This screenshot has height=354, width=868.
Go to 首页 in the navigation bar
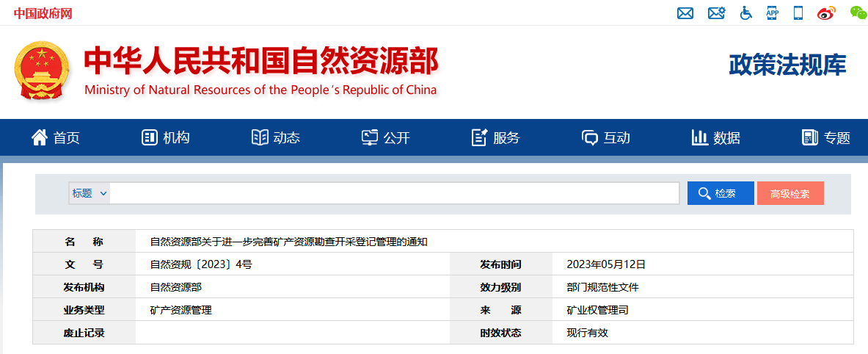point(56,137)
